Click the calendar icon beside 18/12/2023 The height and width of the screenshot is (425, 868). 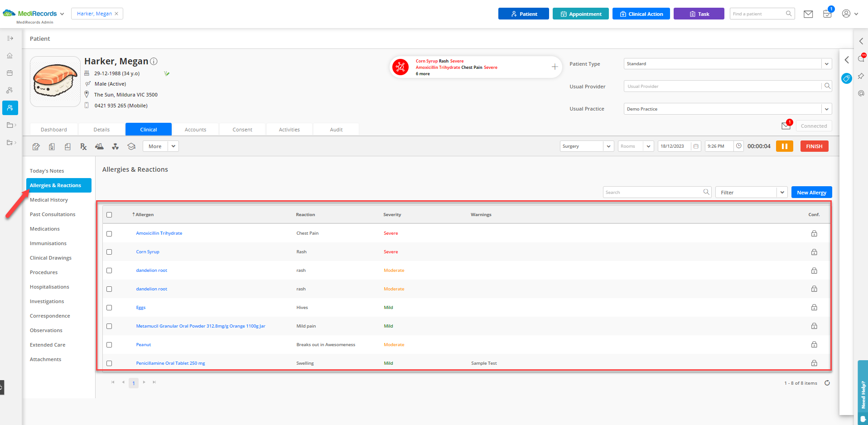pyautogui.click(x=696, y=146)
